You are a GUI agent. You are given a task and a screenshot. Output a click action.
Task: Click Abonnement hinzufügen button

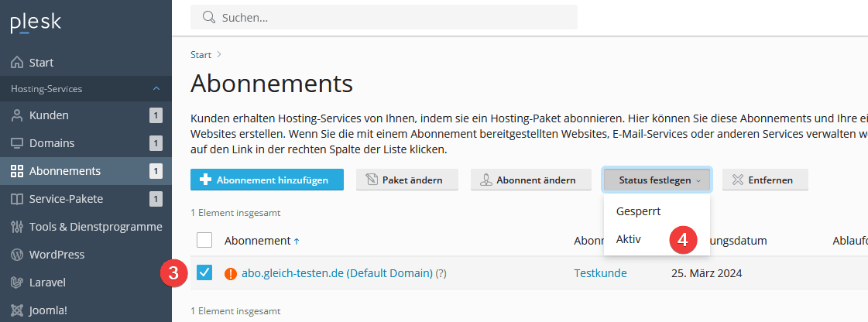coord(267,180)
